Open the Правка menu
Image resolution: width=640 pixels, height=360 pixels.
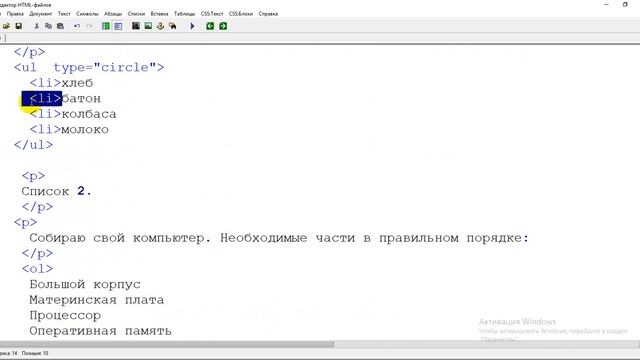coord(15,14)
